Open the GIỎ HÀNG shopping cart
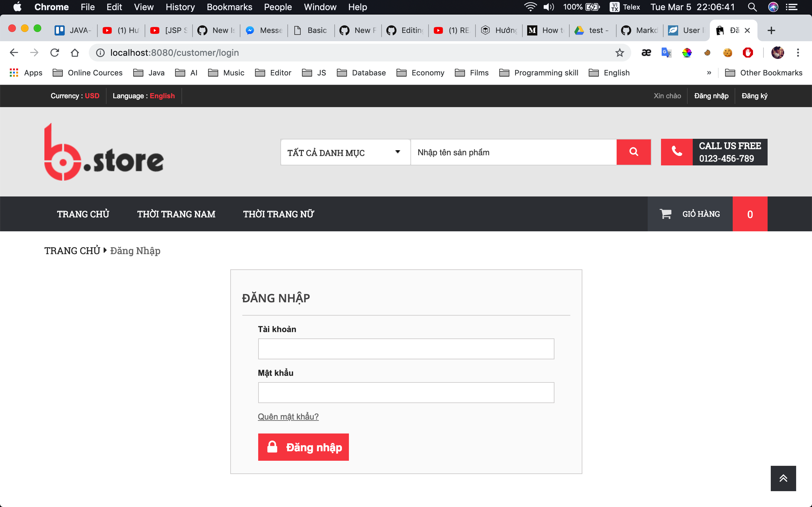The image size is (812, 507). (700, 214)
